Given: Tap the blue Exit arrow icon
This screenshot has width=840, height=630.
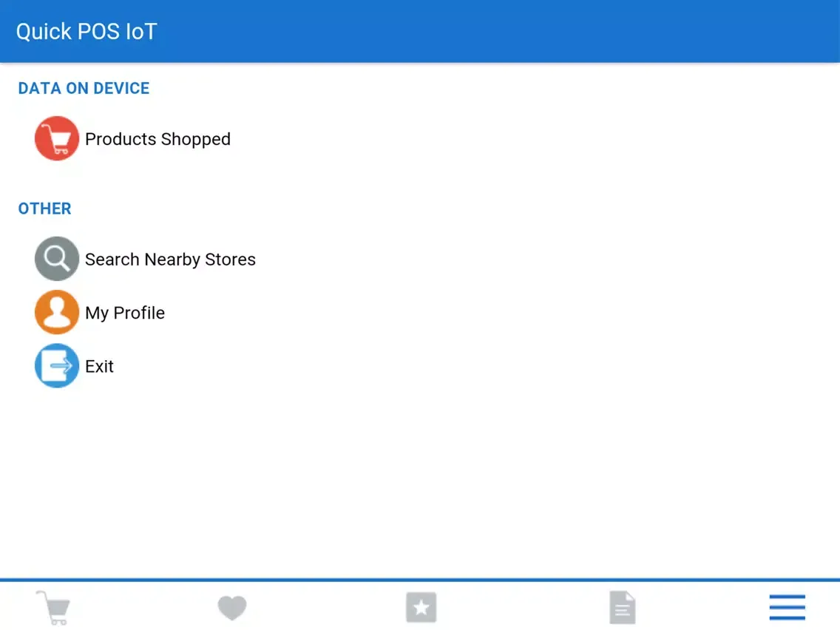Looking at the screenshot, I should pyautogui.click(x=57, y=366).
